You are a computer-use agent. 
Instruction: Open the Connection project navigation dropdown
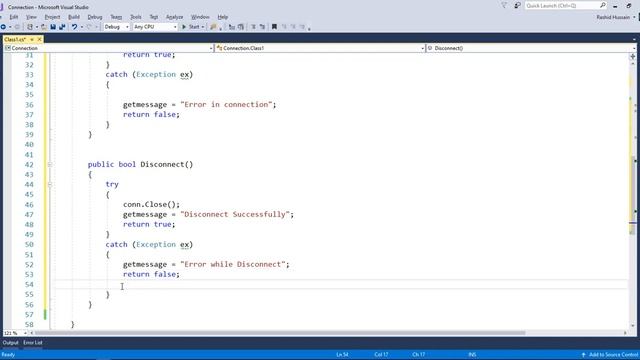211,48
